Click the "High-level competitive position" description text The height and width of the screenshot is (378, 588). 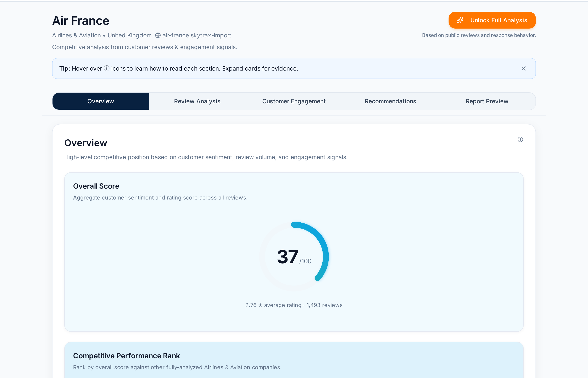click(x=206, y=157)
